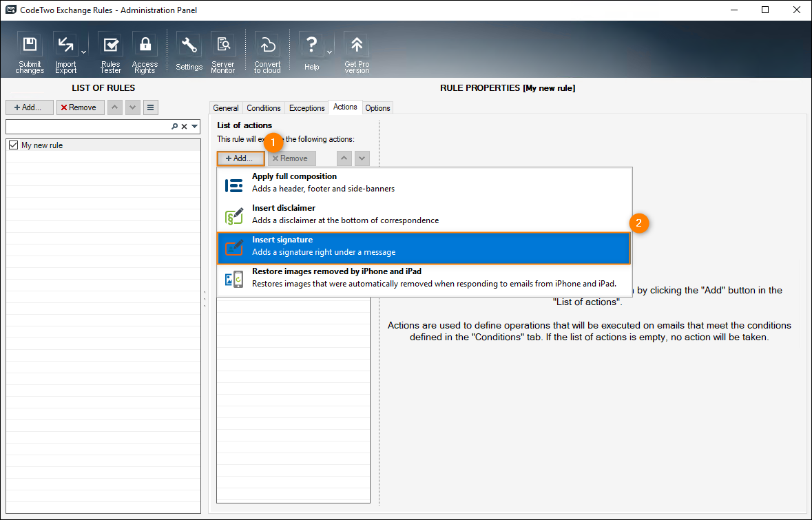Expand the search filter dropdown arrow

click(x=195, y=126)
